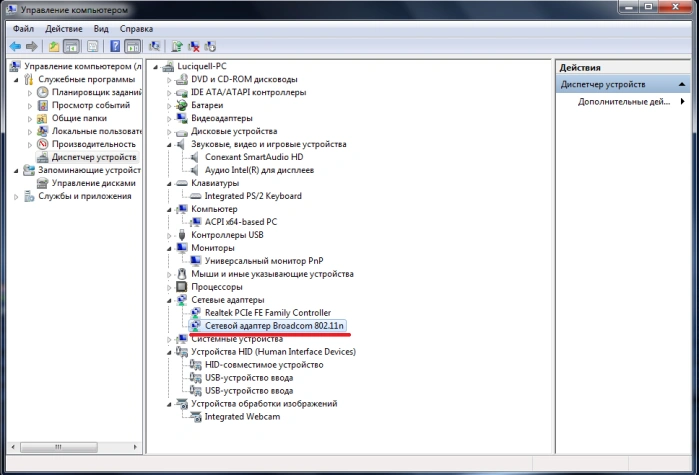
Task: Expand Службы и приложения in left tree
Action: click(16, 197)
